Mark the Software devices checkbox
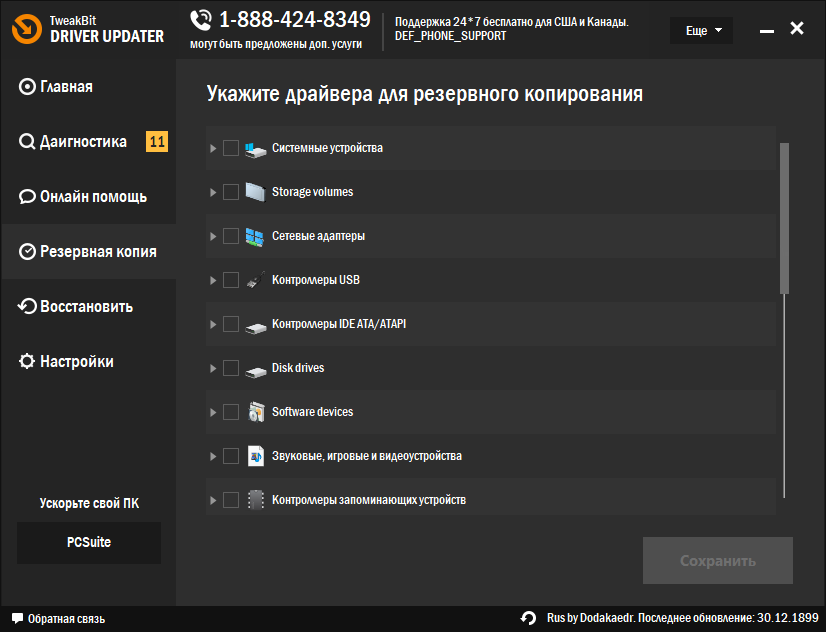 (x=231, y=412)
